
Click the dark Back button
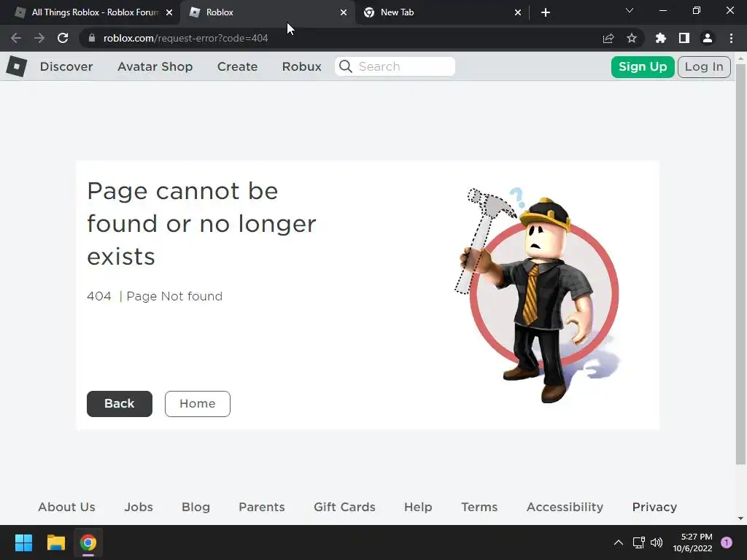click(x=120, y=404)
